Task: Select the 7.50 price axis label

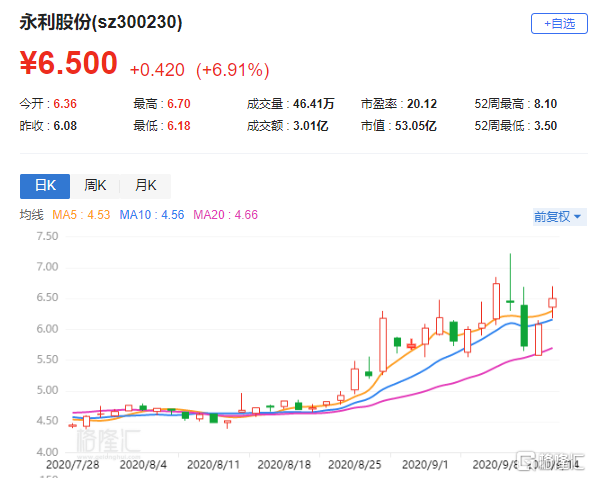Action: pos(47,236)
